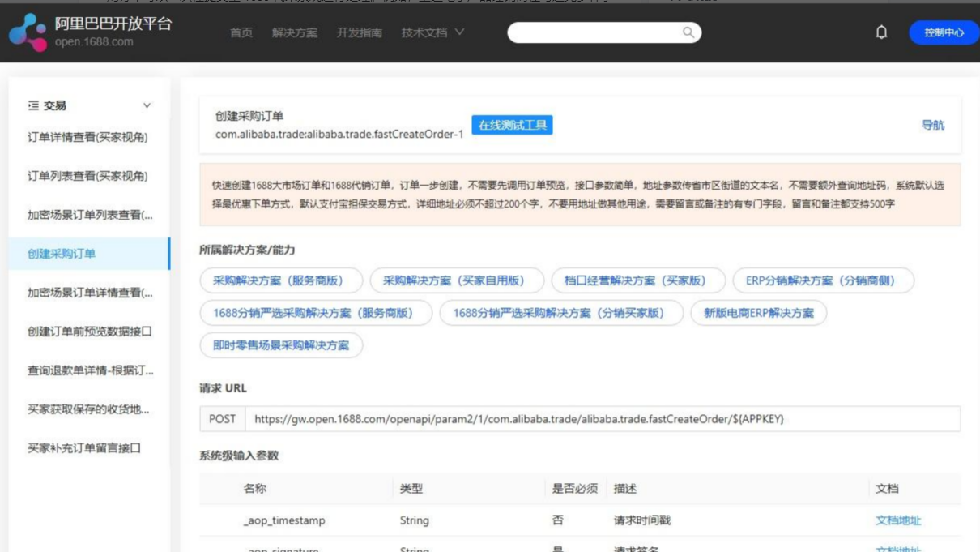The image size is (980, 552).
Task: Click the 导航 link
Action: (x=933, y=125)
